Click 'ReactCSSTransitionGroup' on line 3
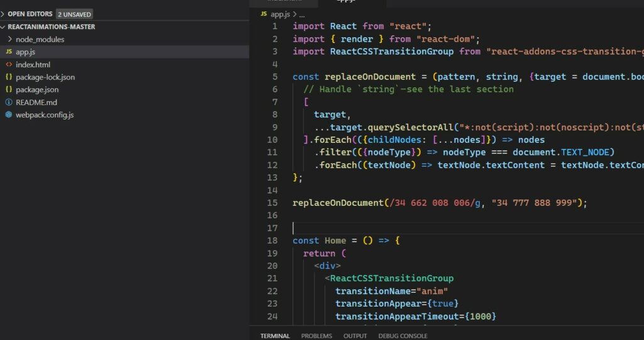This screenshot has width=644, height=340. click(392, 52)
